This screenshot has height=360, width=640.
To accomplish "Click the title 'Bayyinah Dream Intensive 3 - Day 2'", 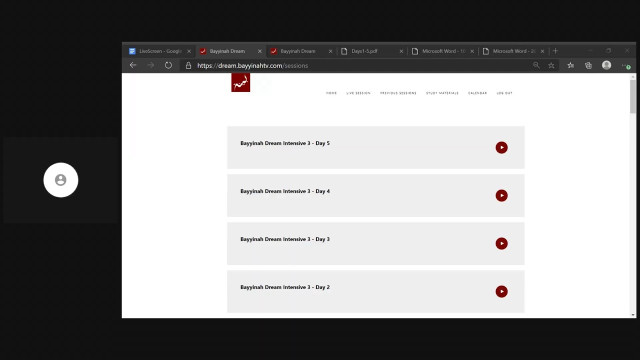I will (285, 287).
